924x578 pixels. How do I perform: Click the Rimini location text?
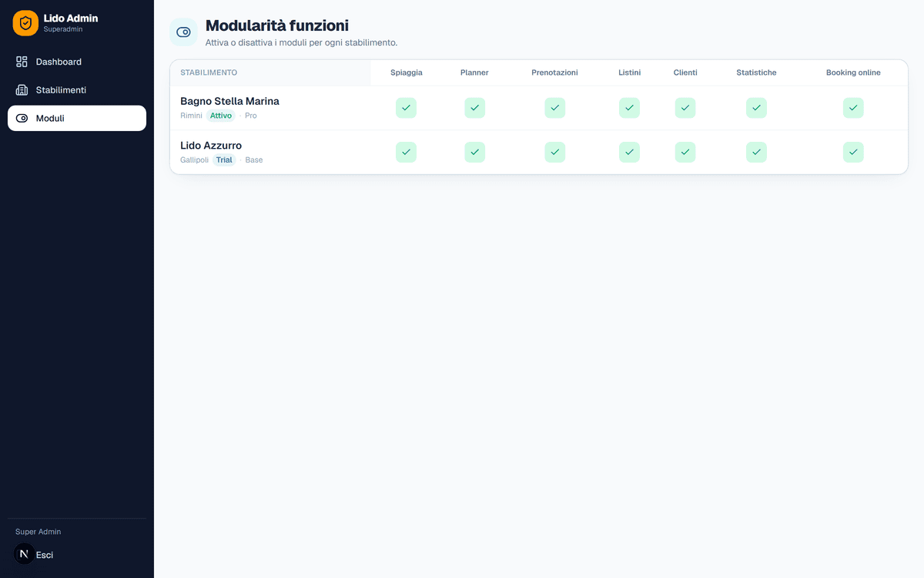191,116
